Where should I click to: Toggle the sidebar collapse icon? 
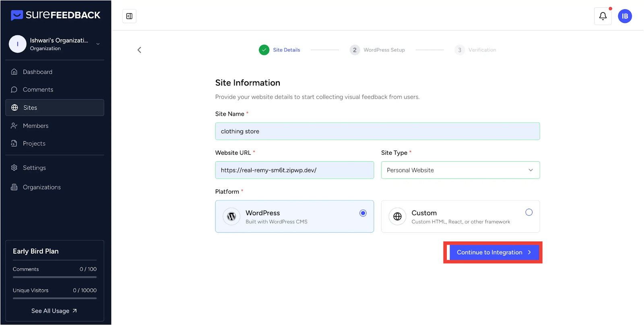point(129,16)
